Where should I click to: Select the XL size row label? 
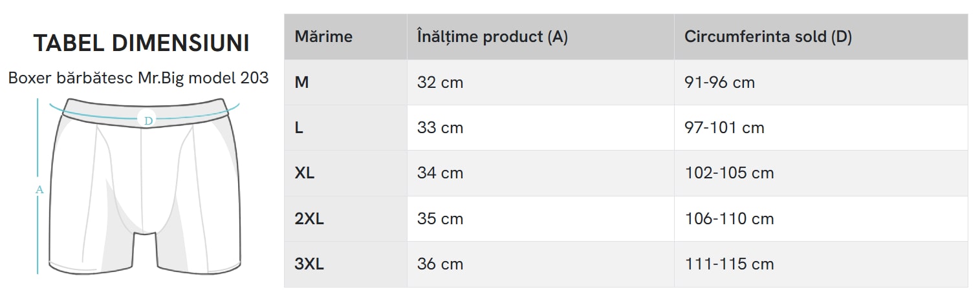click(x=305, y=173)
